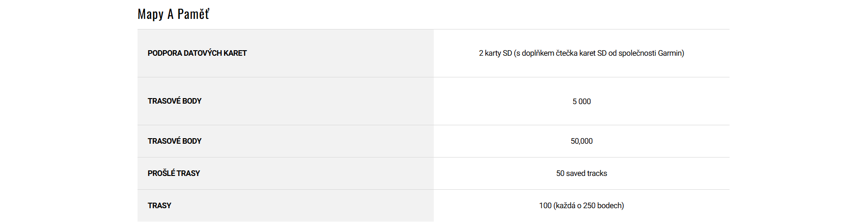Viewport: 868px width, 222px height.
Task: Click the SD card support description text
Action: coord(581,53)
